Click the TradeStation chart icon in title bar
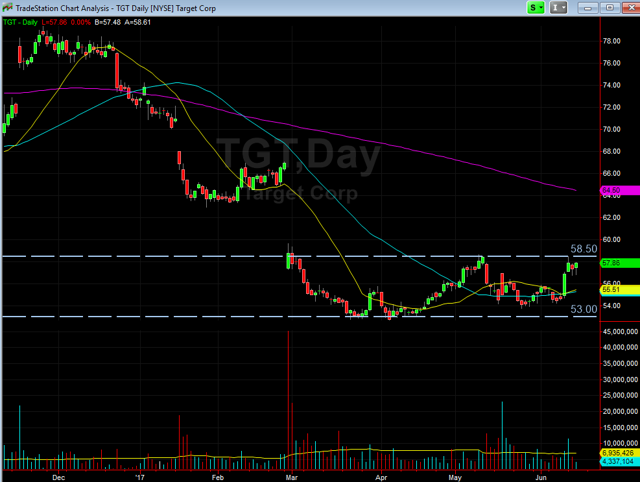640x482 pixels. 7,8
